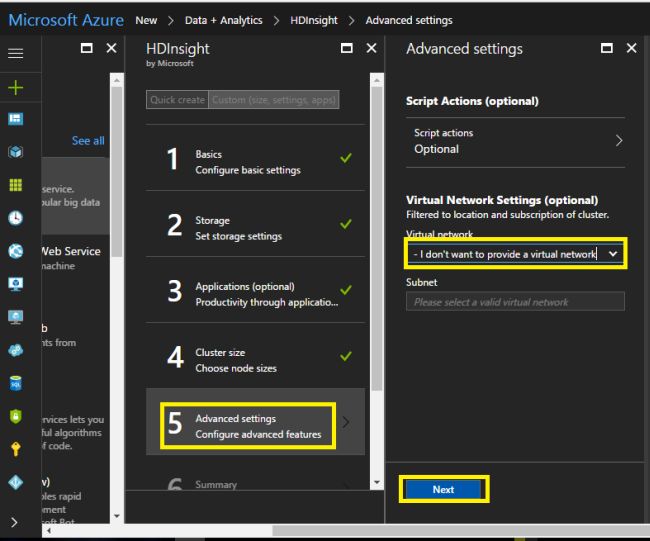Viewport: 650px width, 541px height.
Task: Click the horizontal scrollbar at the bottom
Action: coord(460,531)
